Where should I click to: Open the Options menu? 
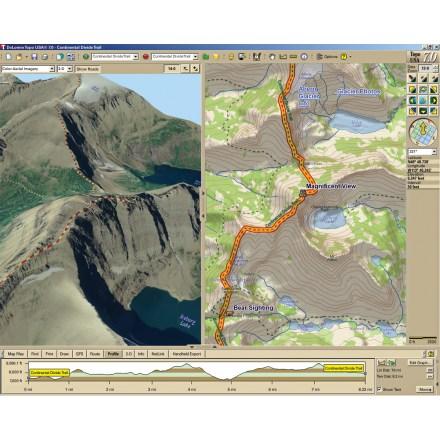[327, 57]
